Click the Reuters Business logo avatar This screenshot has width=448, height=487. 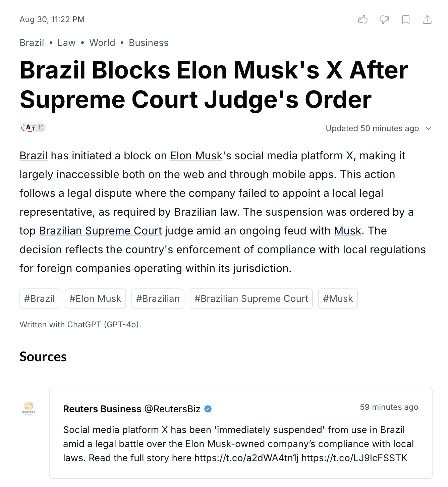(29, 408)
